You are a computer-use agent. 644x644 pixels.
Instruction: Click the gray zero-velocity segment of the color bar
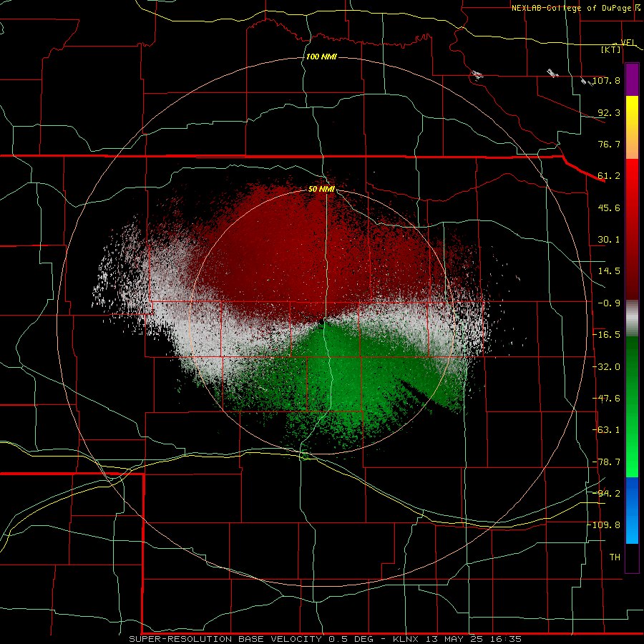632,318
